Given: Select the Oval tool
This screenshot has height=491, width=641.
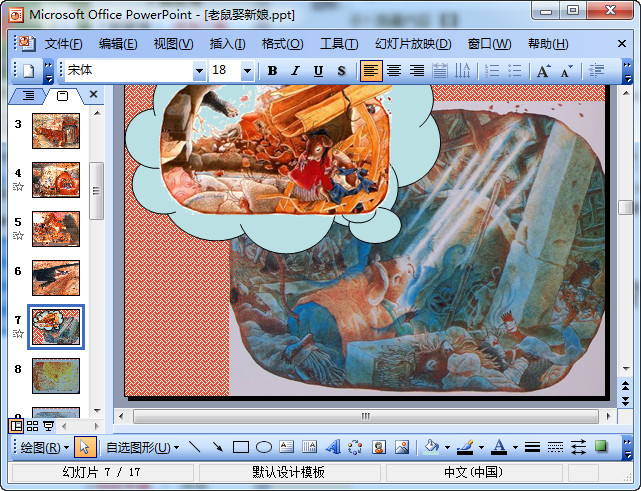Looking at the screenshot, I should pos(264,447).
